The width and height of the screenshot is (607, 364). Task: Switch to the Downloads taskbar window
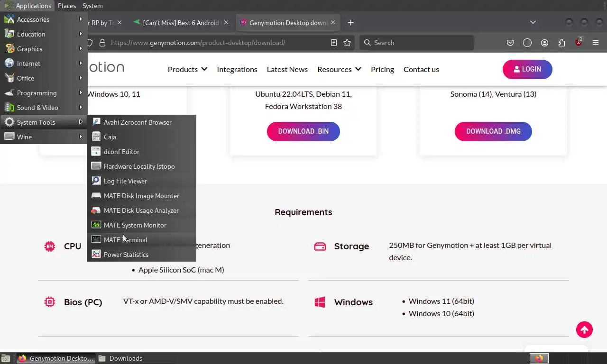tap(121, 358)
